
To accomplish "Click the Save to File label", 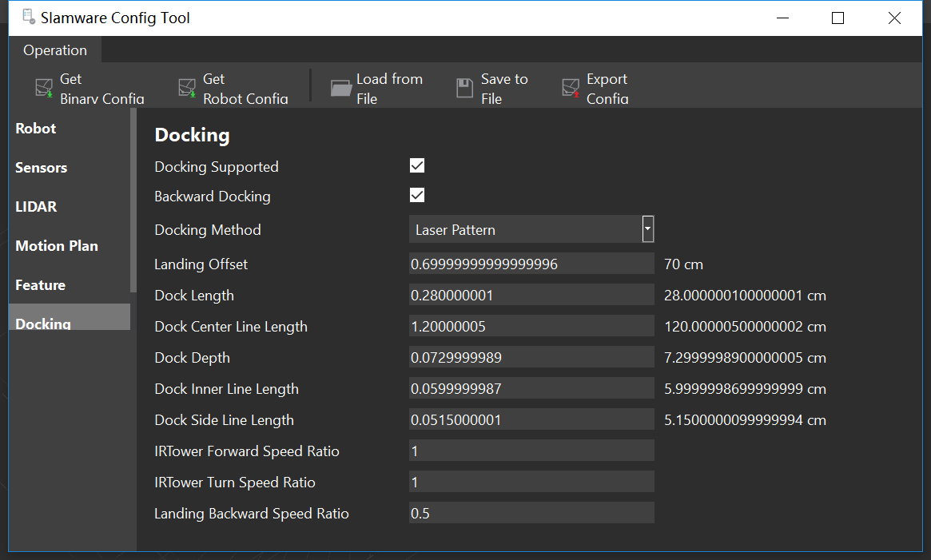I will pos(504,89).
